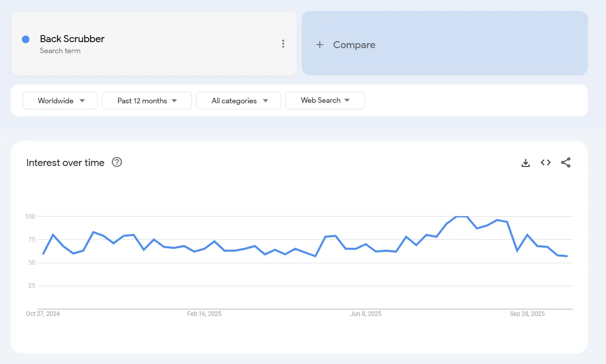Edit the Back Scrubber search term
The height and width of the screenshot is (364, 606).
[72, 39]
